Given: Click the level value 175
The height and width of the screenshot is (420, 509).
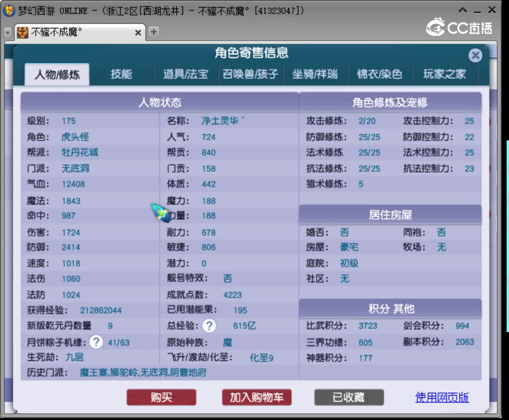Looking at the screenshot, I should (x=68, y=121).
